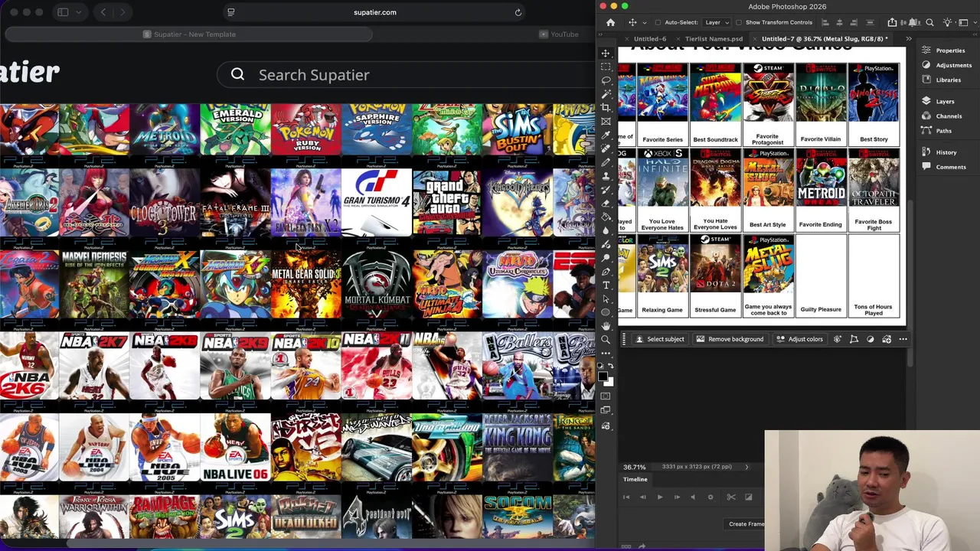
Task: Click the Select subject button
Action: click(x=660, y=339)
